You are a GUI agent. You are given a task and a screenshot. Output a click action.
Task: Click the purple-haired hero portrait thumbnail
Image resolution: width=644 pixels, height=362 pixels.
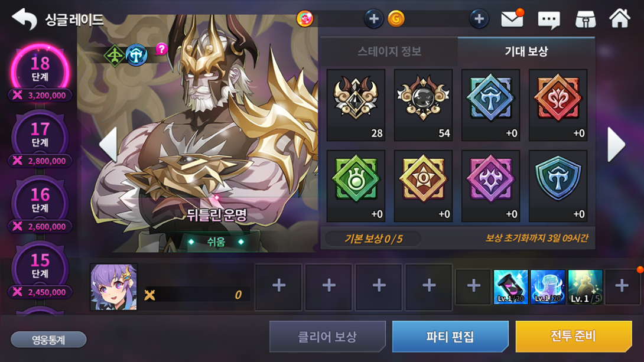114,287
